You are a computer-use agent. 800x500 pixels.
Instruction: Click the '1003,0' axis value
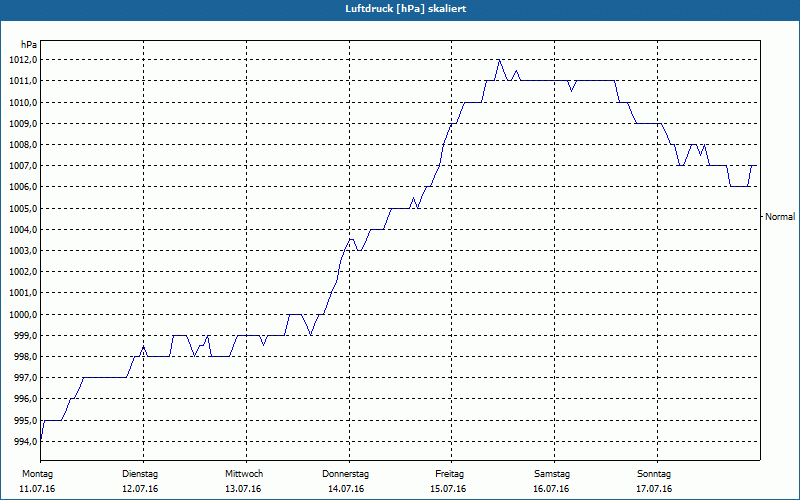point(23,251)
